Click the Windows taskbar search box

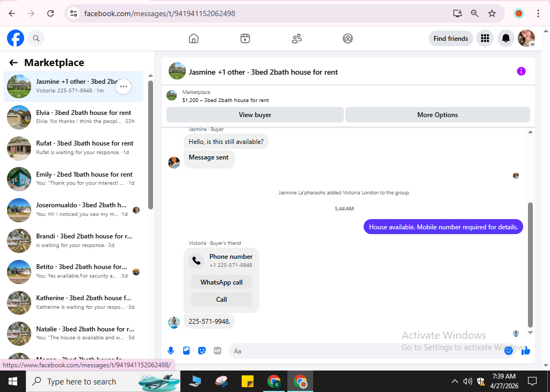(x=103, y=381)
